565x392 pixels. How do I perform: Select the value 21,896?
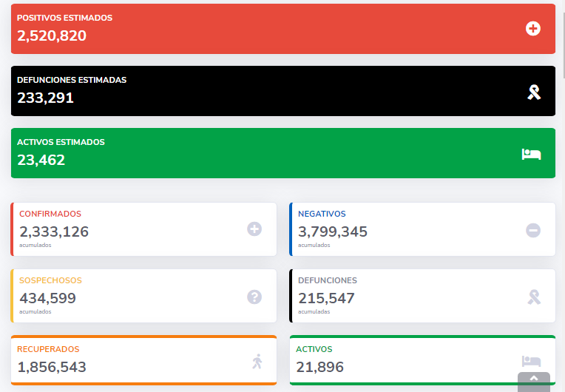320,367
